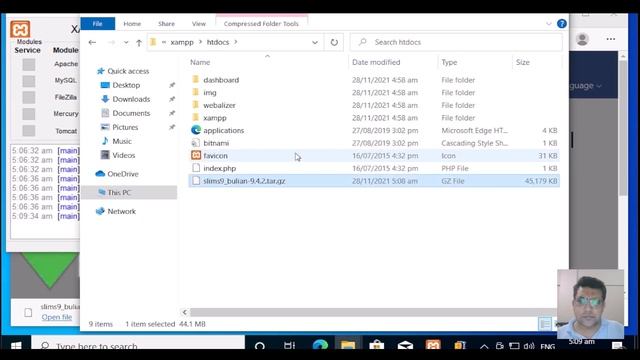This screenshot has height=360, width=640.
Task: Select the applications Edge file icon
Action: click(196, 130)
